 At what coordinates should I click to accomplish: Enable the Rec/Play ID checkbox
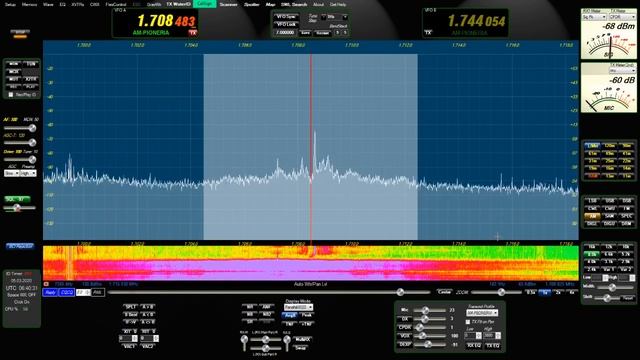click(x=11, y=95)
